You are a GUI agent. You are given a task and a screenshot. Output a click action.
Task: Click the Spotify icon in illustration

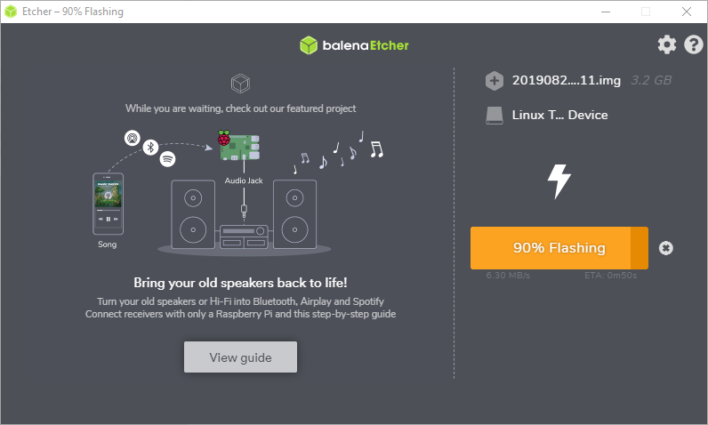(x=168, y=158)
